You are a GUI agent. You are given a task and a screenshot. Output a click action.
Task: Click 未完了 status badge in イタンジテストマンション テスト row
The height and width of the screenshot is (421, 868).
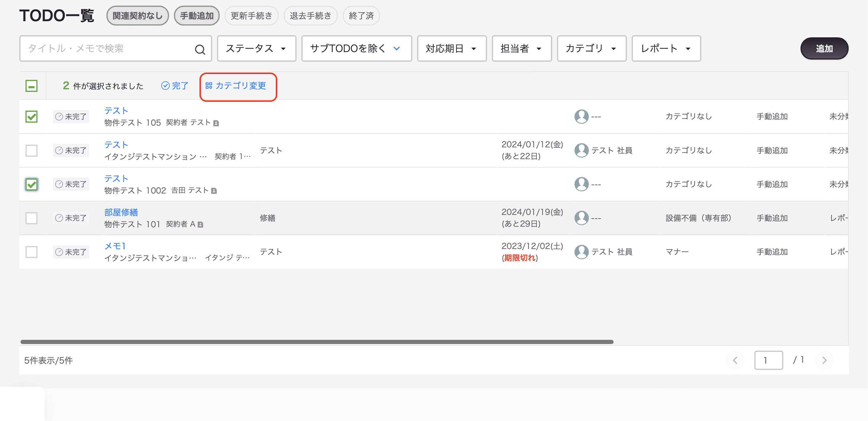click(x=71, y=150)
